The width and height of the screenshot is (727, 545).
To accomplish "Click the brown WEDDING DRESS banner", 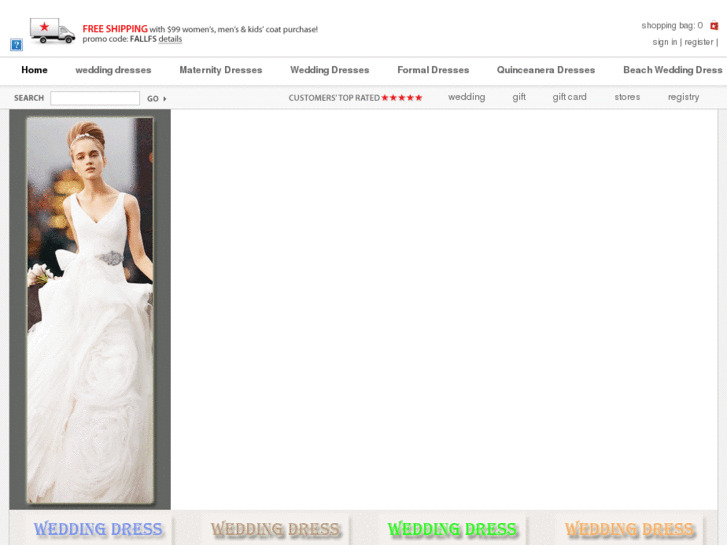I will pos(275,529).
